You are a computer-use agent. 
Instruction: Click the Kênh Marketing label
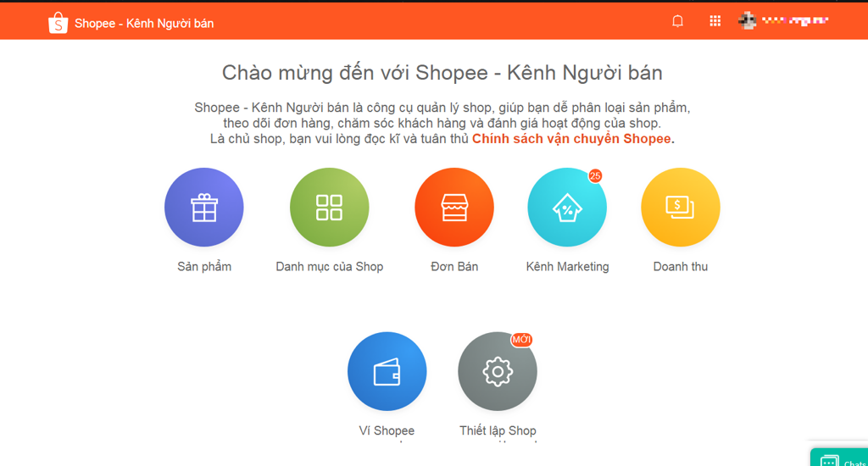567,267
